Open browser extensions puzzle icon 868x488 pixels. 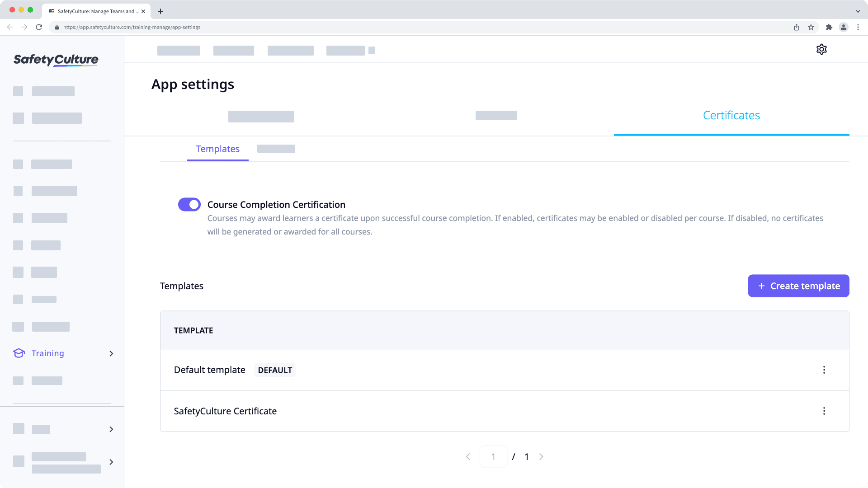click(x=829, y=27)
